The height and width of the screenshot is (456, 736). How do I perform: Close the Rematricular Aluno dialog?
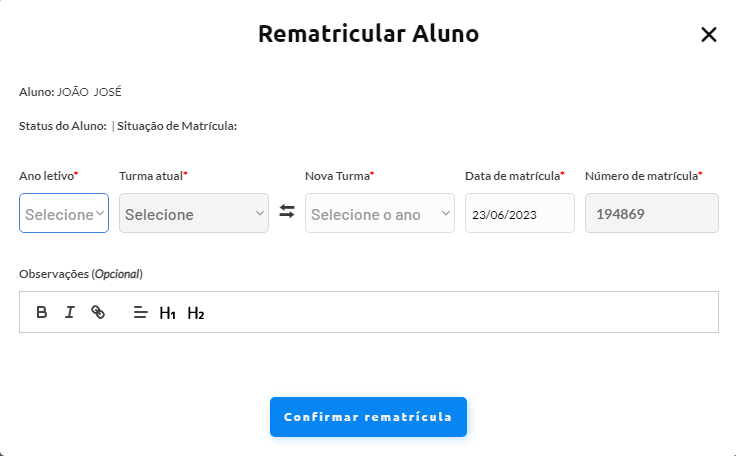(709, 34)
